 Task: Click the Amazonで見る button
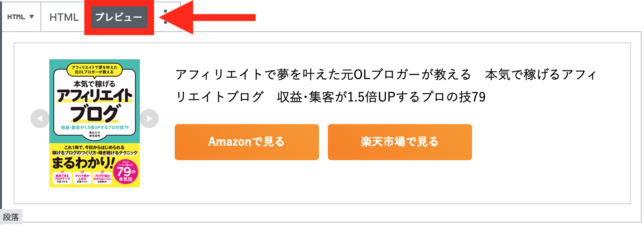coord(247,142)
